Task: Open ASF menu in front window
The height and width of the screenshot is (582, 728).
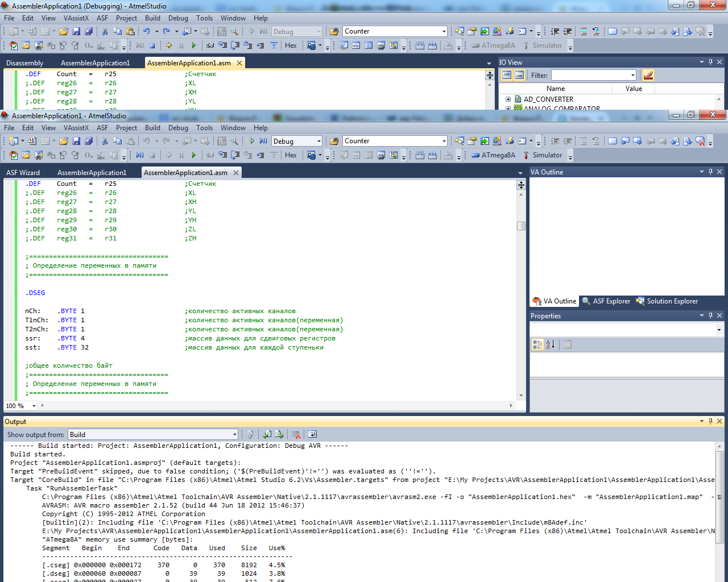Action: [x=102, y=128]
